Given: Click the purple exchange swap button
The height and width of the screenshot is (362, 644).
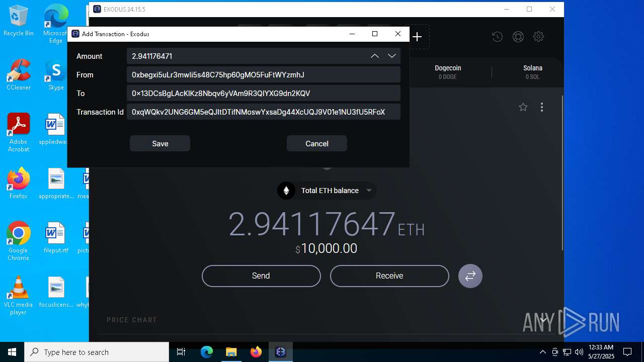Looking at the screenshot, I should 470,276.
